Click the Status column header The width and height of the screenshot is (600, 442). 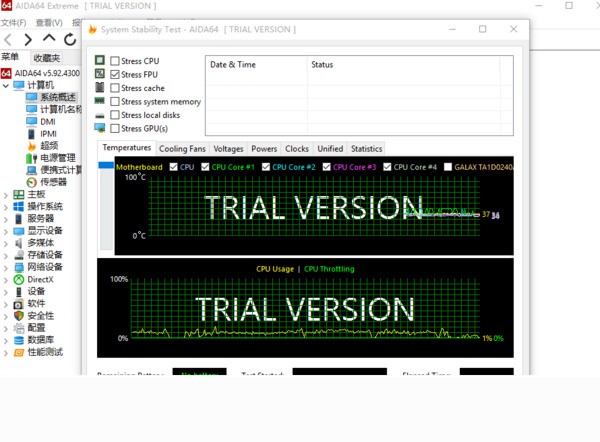pyautogui.click(x=403, y=65)
